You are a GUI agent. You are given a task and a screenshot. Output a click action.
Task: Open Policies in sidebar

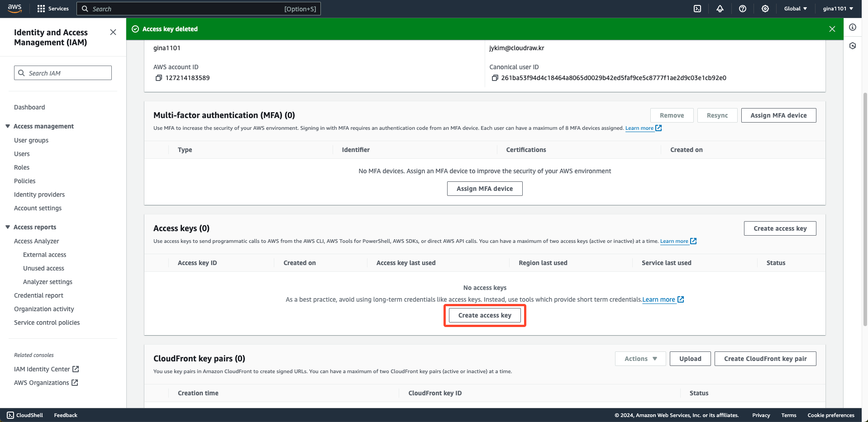pyautogui.click(x=24, y=181)
